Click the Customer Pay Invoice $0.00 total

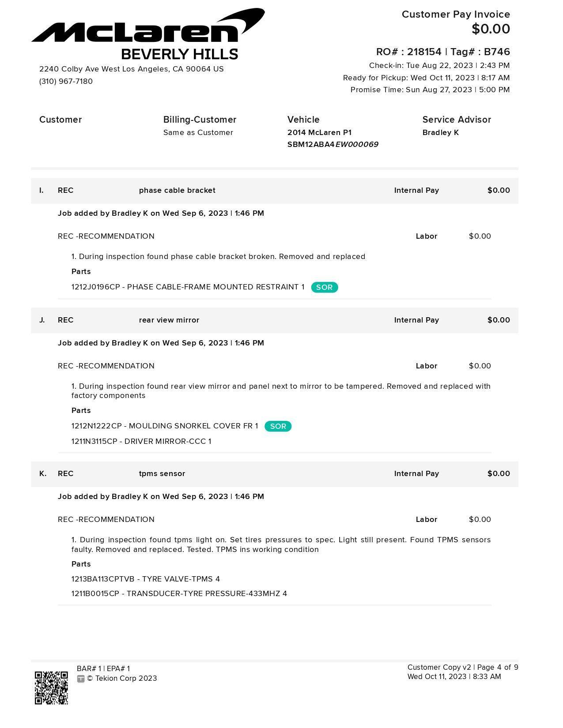[491, 29]
